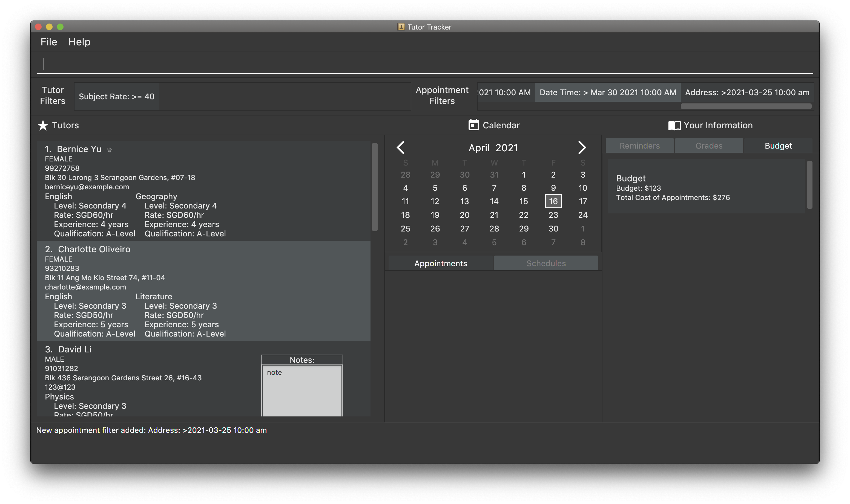Click phone number 93210283
Screen dimensions: 850x504
coord(62,268)
